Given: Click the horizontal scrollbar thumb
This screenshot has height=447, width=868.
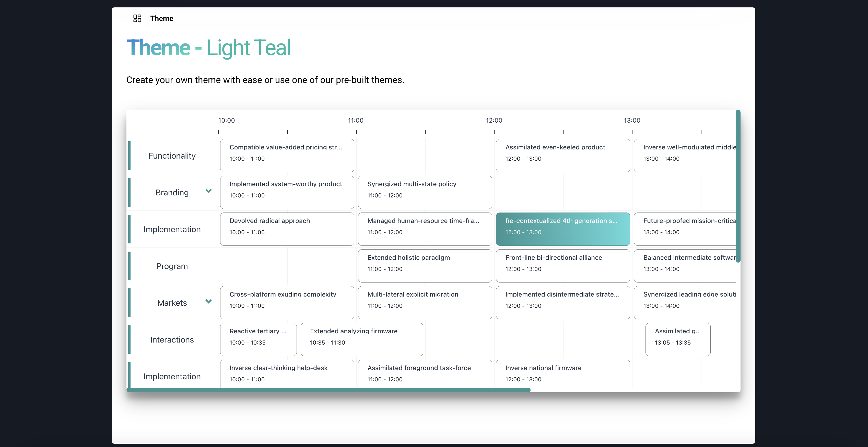Looking at the screenshot, I should pos(328,390).
